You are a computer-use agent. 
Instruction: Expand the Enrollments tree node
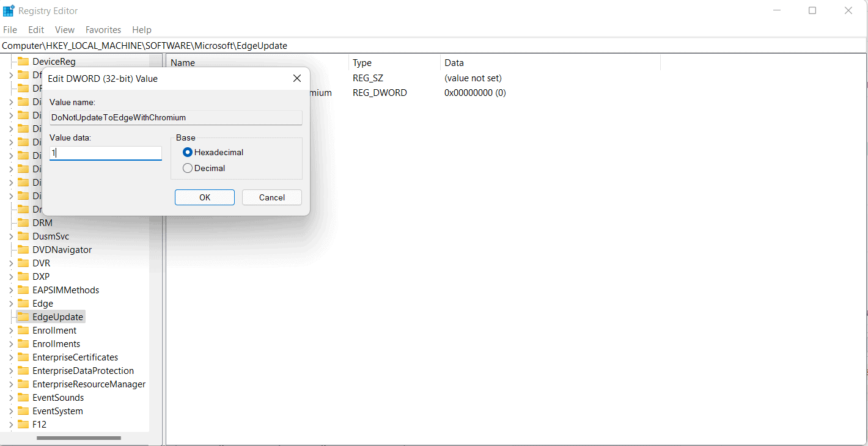pyautogui.click(x=10, y=343)
